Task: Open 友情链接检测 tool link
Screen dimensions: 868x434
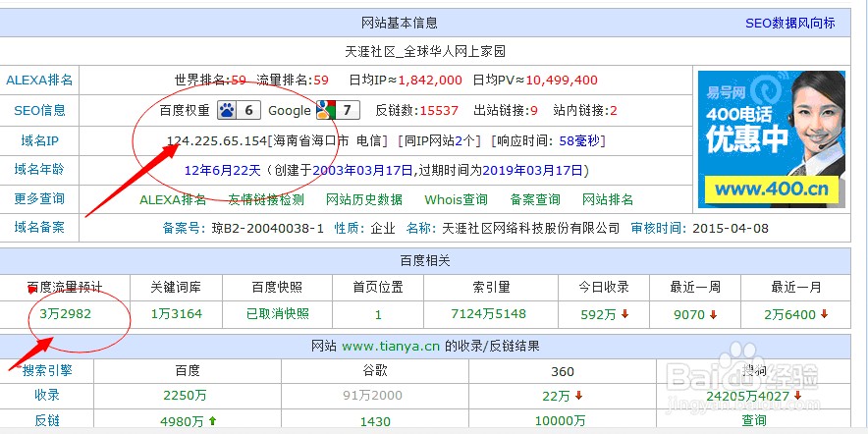Action: 266,199
